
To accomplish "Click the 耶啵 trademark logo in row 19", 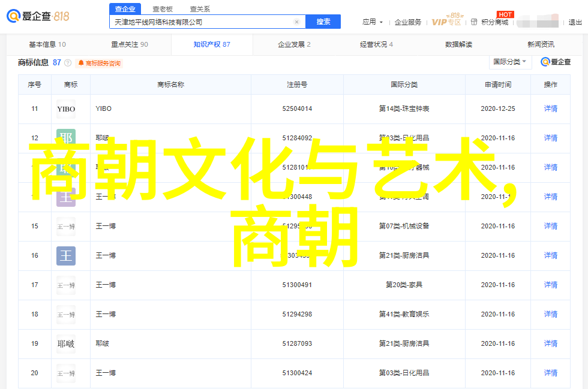I will tap(66, 344).
